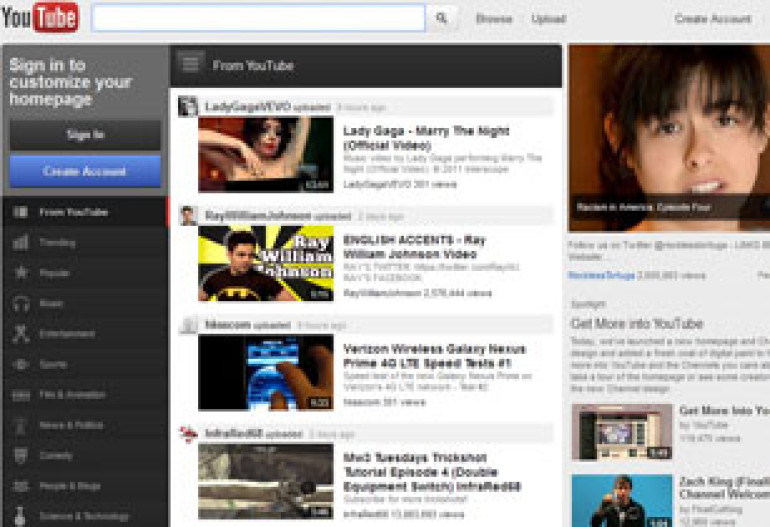Open the Upload link in header
Image resolution: width=770 pixels, height=527 pixels.
click(x=549, y=19)
